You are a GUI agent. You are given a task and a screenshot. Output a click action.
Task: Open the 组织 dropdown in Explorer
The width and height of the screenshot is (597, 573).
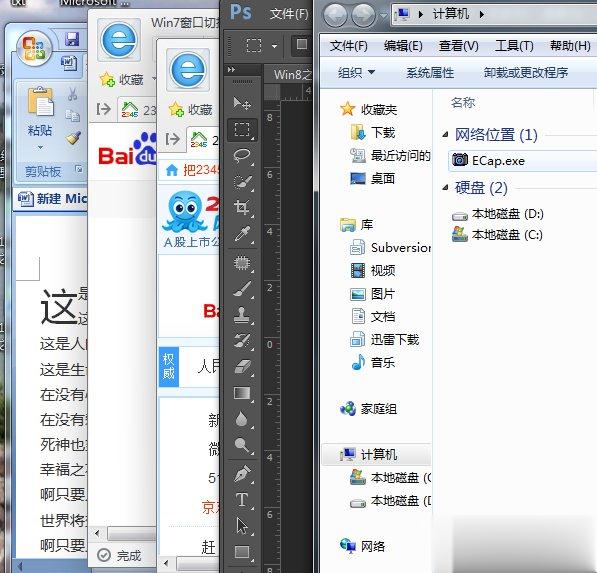pyautogui.click(x=356, y=72)
